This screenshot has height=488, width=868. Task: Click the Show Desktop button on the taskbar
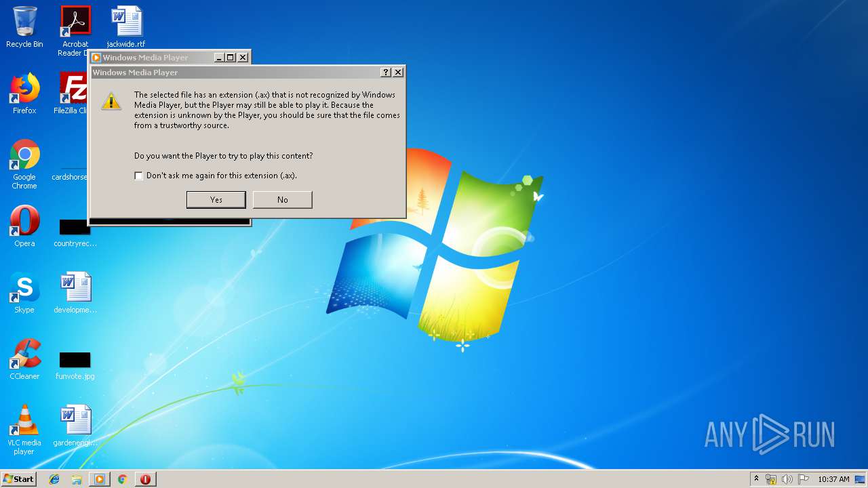point(861,479)
